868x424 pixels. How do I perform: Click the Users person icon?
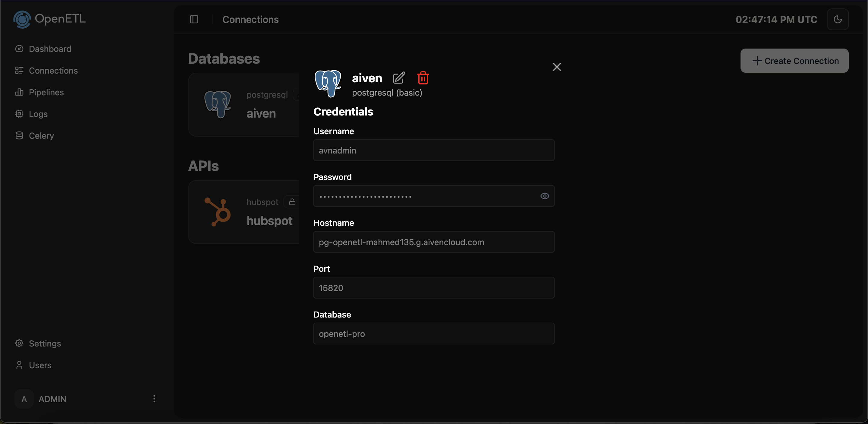coord(19,365)
